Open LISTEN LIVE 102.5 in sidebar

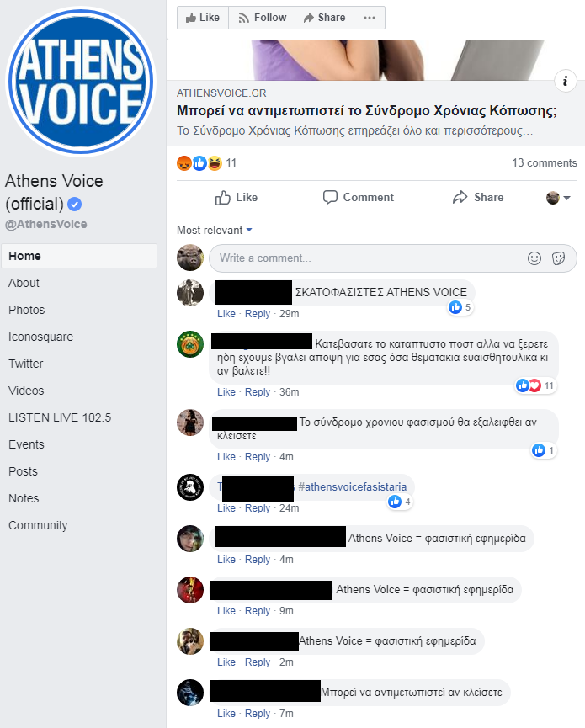tap(60, 417)
